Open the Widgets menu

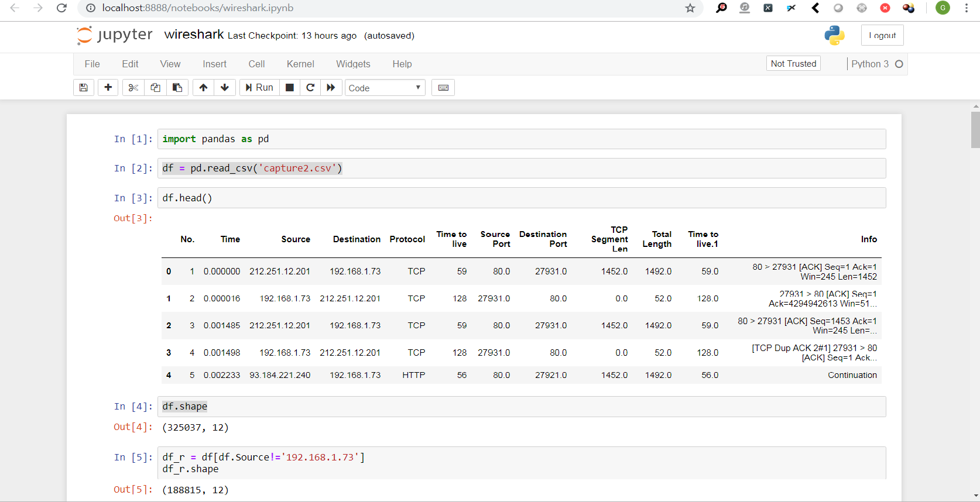353,64
